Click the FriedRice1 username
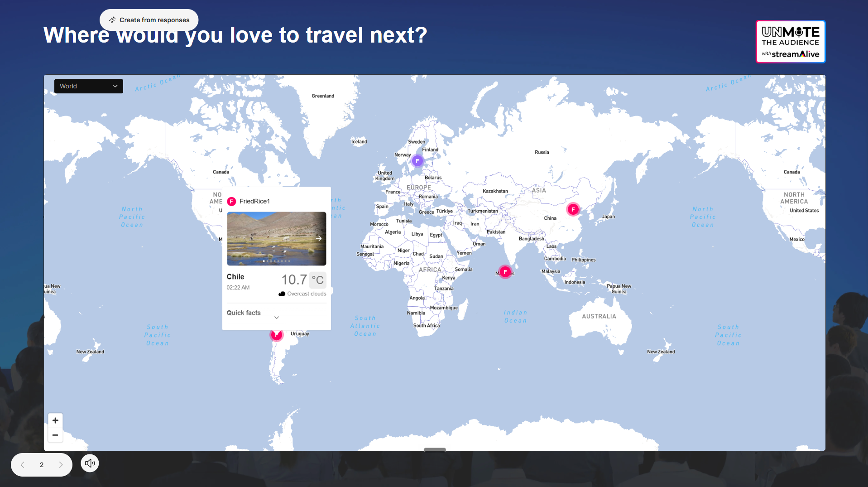Viewport: 868px width, 487px height. click(254, 201)
